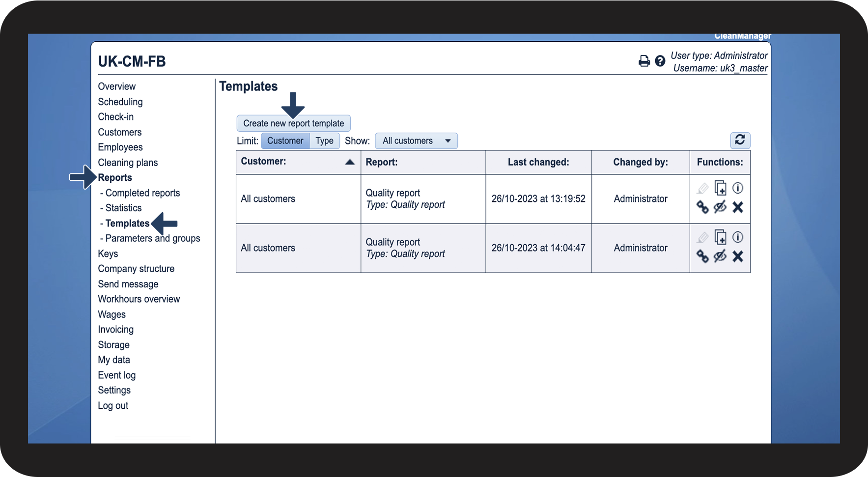868x477 pixels.
Task: Go to Keys
Action: [x=108, y=254]
